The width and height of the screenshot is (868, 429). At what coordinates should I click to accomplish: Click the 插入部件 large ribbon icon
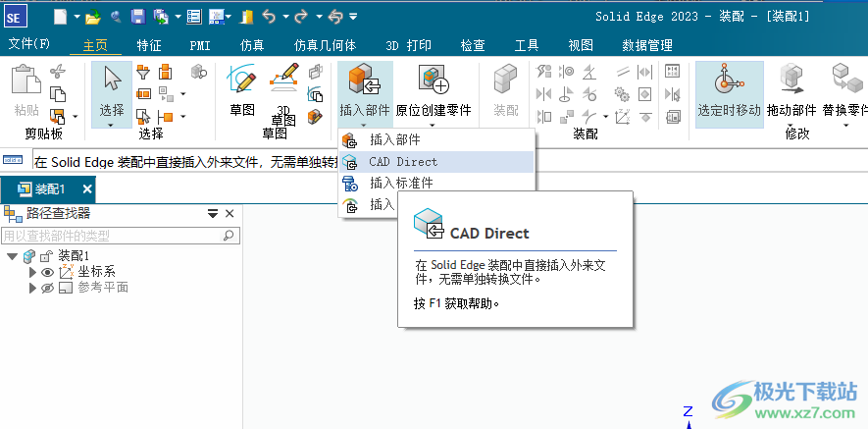(364, 80)
